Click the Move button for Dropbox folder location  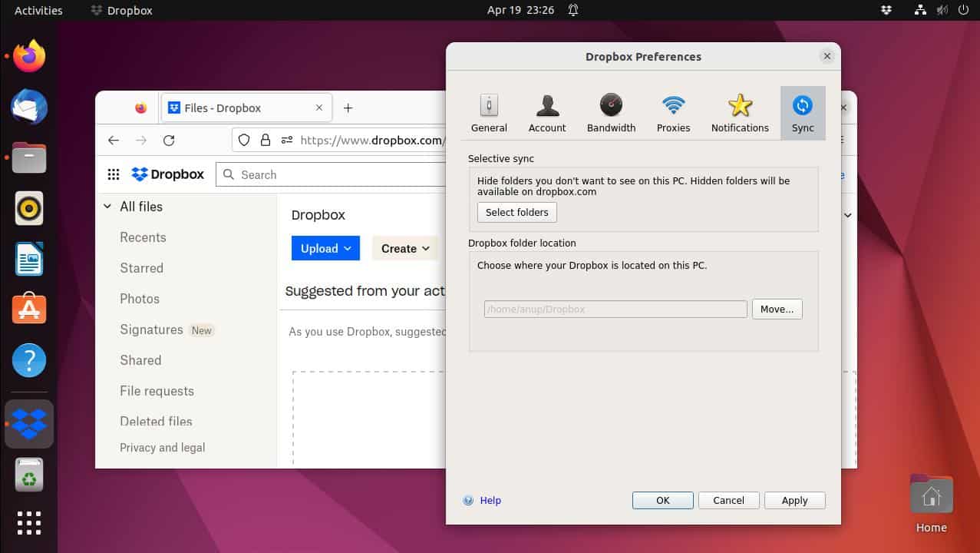(x=777, y=309)
